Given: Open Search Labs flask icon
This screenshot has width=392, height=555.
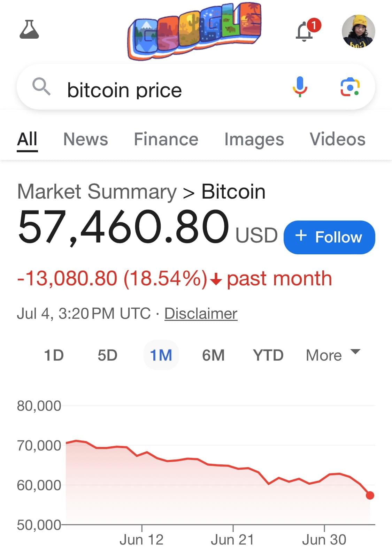Looking at the screenshot, I should 29,29.
